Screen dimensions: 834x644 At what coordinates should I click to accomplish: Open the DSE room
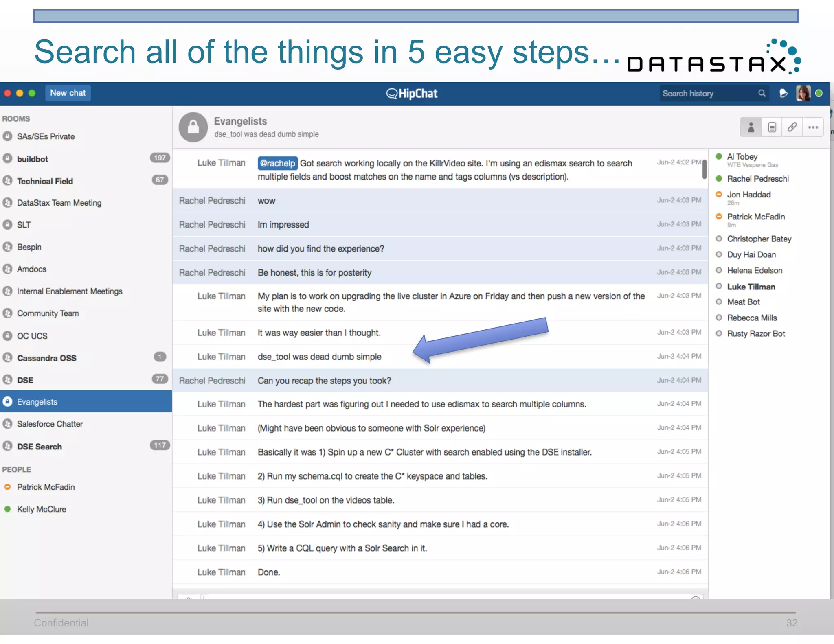(86, 380)
